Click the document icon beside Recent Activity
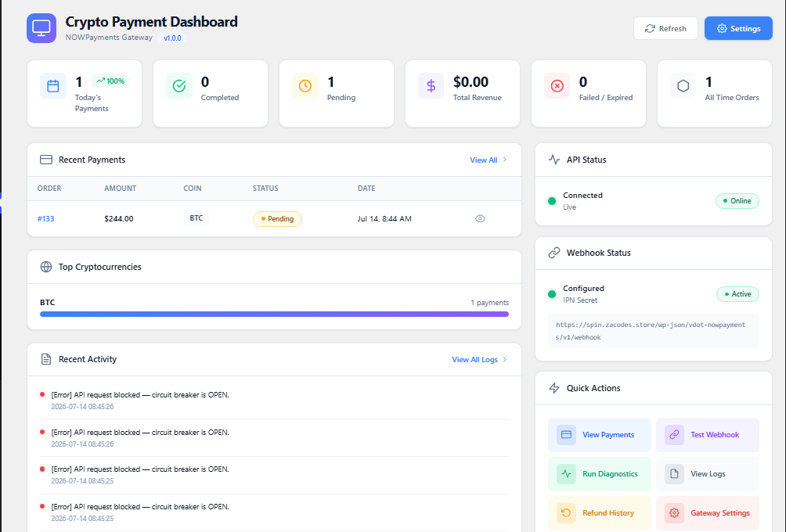This screenshot has width=786, height=532. coord(46,359)
